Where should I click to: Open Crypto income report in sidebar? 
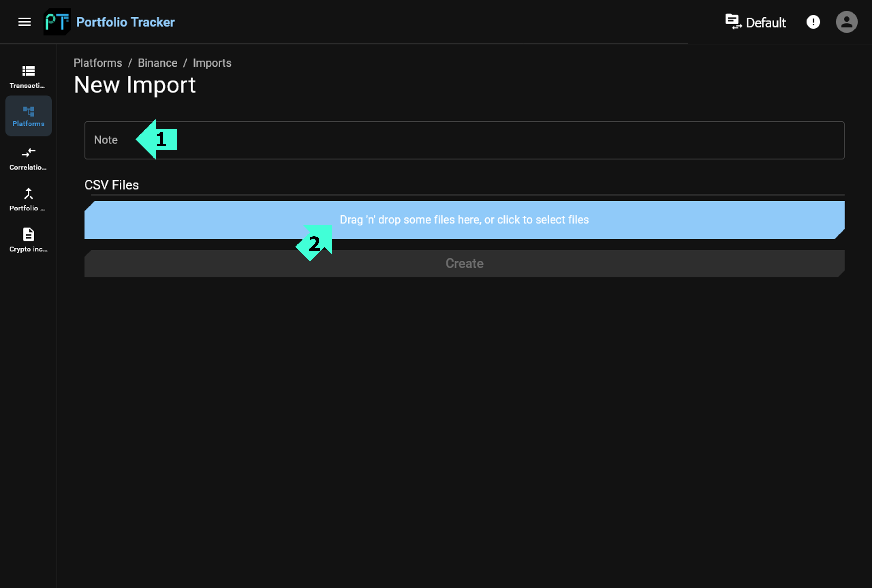[x=29, y=240]
